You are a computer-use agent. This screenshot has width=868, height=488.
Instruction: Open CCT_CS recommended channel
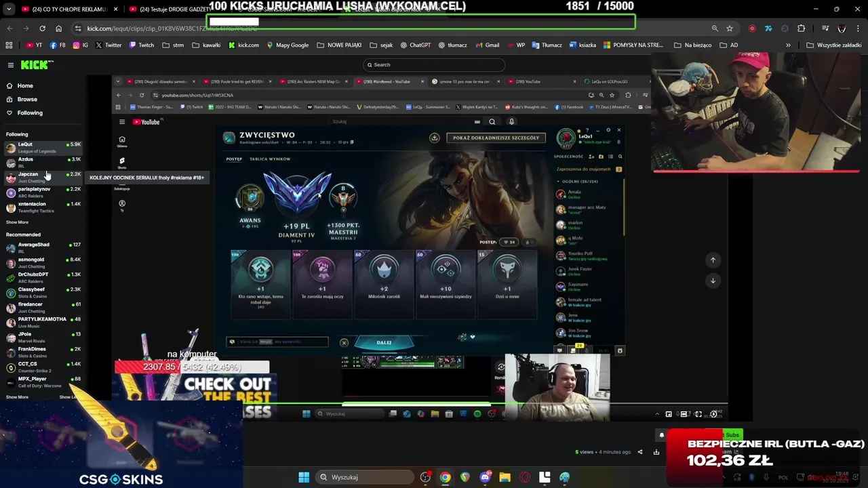click(43, 367)
